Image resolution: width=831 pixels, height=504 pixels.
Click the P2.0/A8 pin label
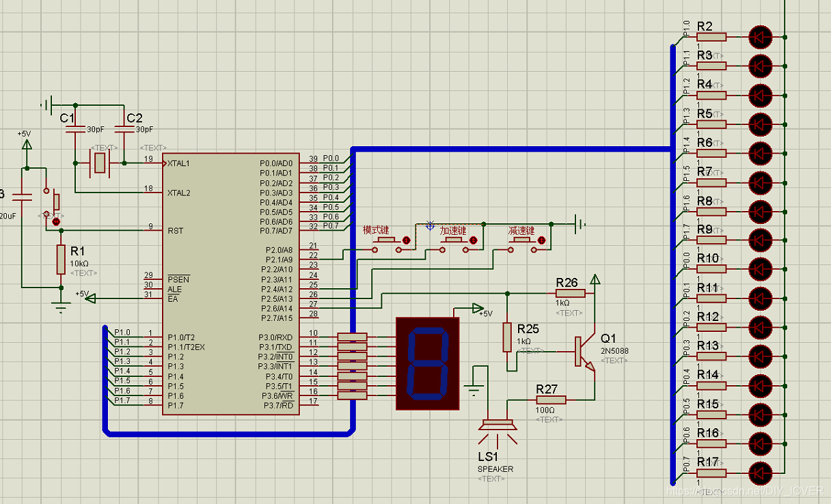point(279,251)
